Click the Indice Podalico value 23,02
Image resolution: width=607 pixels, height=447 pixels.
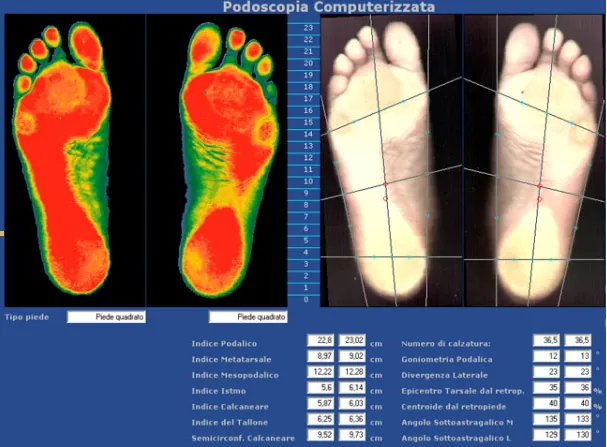(x=354, y=341)
